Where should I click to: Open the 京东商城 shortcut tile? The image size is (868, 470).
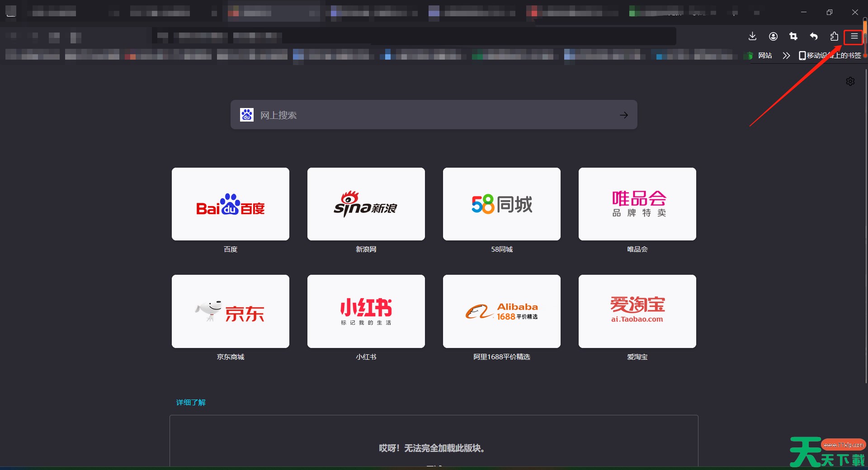click(x=231, y=311)
